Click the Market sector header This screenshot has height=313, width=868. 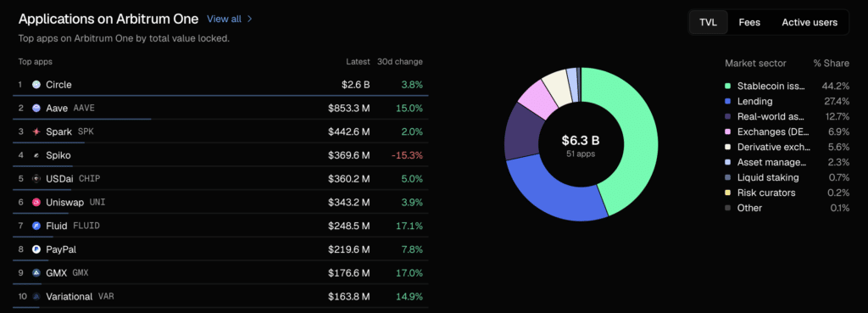755,63
